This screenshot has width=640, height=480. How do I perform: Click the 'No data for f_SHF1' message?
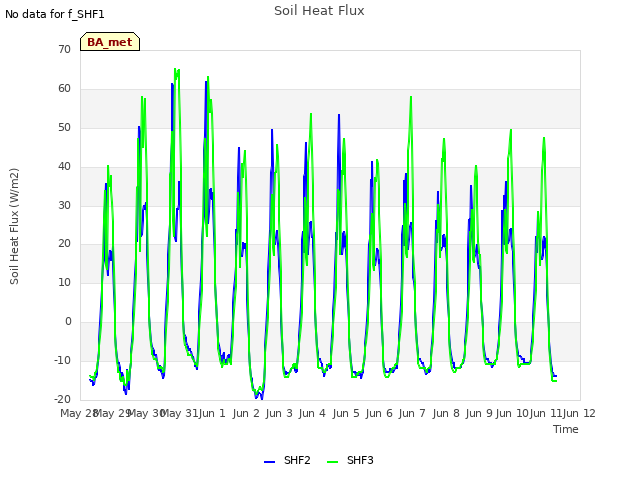tap(55, 14)
